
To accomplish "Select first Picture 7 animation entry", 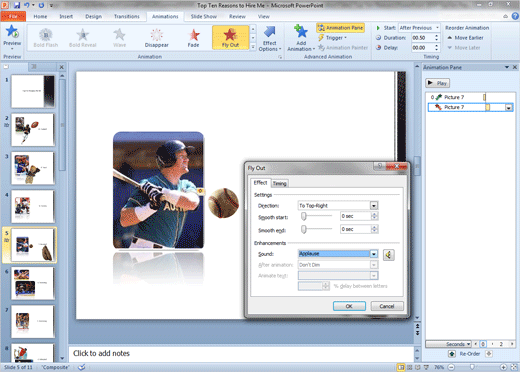I will click(470, 97).
